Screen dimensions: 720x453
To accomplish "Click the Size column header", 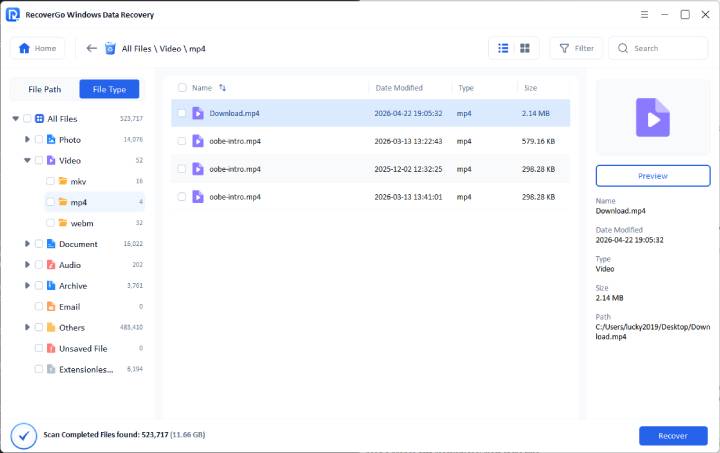I will click(x=530, y=88).
